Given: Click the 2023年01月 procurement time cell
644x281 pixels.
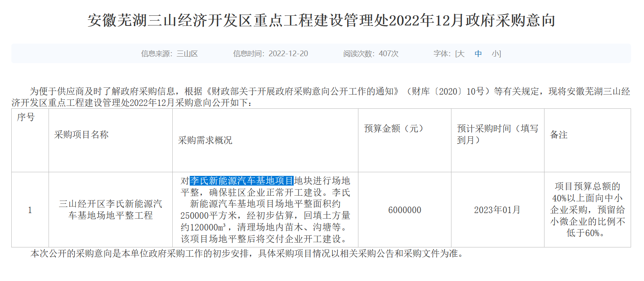Looking at the screenshot, I should click(497, 210).
